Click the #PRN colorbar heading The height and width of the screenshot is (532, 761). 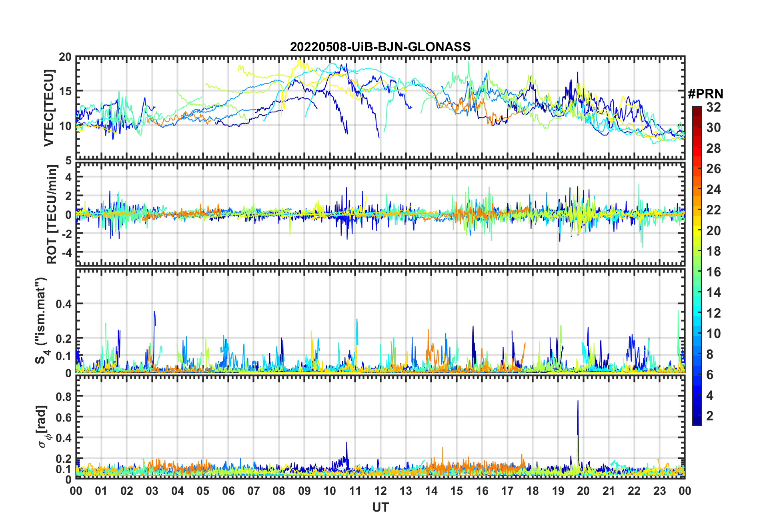pyautogui.click(x=705, y=94)
